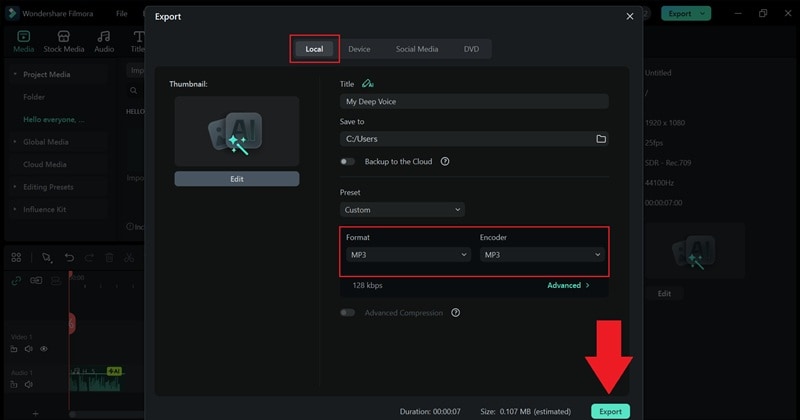Click the Edit button in background preview
The height and width of the screenshot is (420, 800).
coord(664,293)
